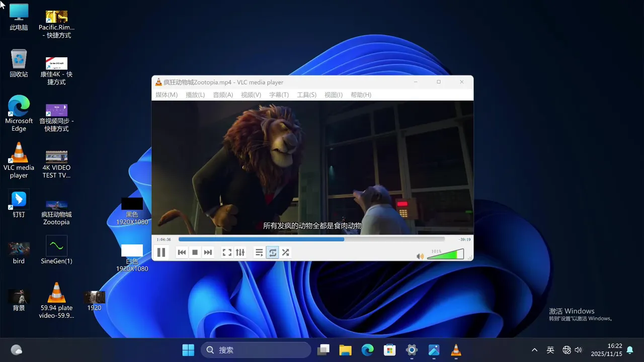Click the taskbar 搜索 search box
The width and height of the screenshot is (644, 362).
click(256, 350)
